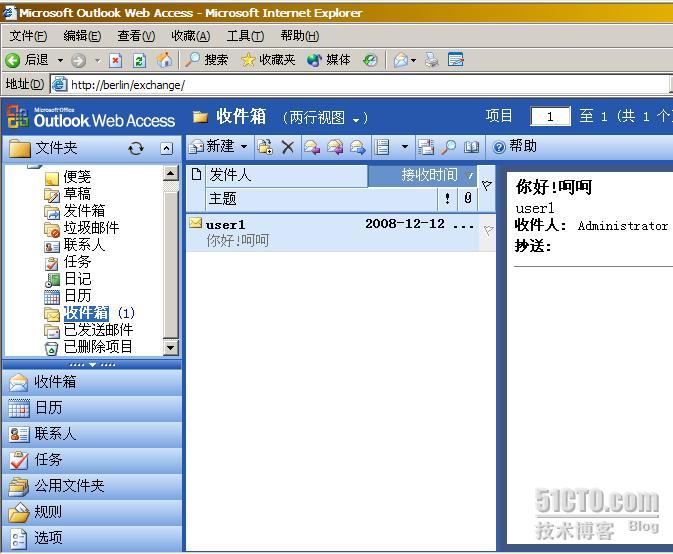Click the address bar URL field
This screenshot has height=554, width=673.
360,85
